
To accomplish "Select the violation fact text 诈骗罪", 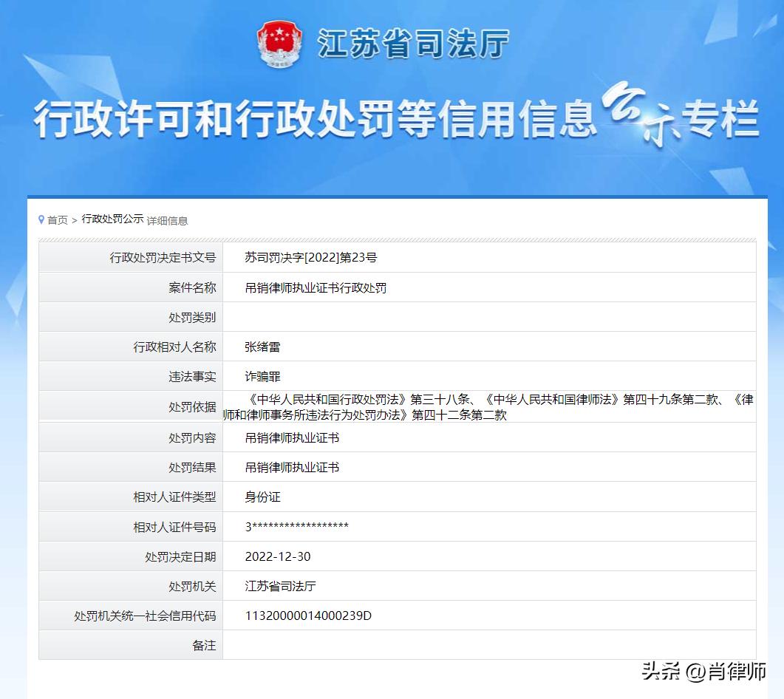I will click(262, 376).
